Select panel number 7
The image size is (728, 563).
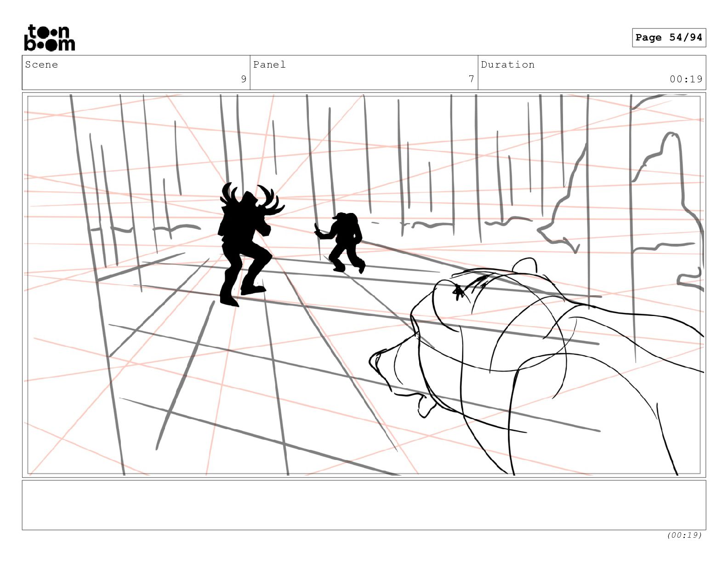(471, 79)
